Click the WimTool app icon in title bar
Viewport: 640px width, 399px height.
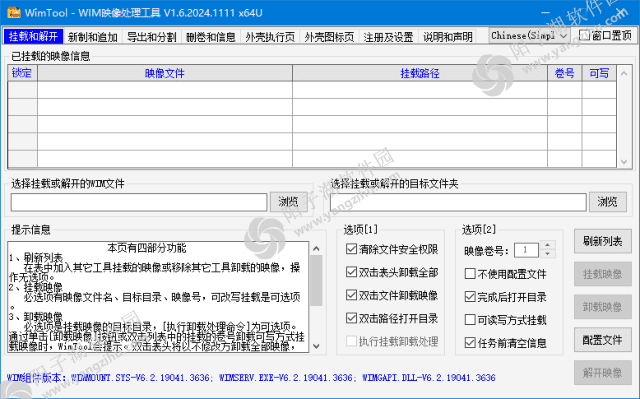tap(14, 12)
